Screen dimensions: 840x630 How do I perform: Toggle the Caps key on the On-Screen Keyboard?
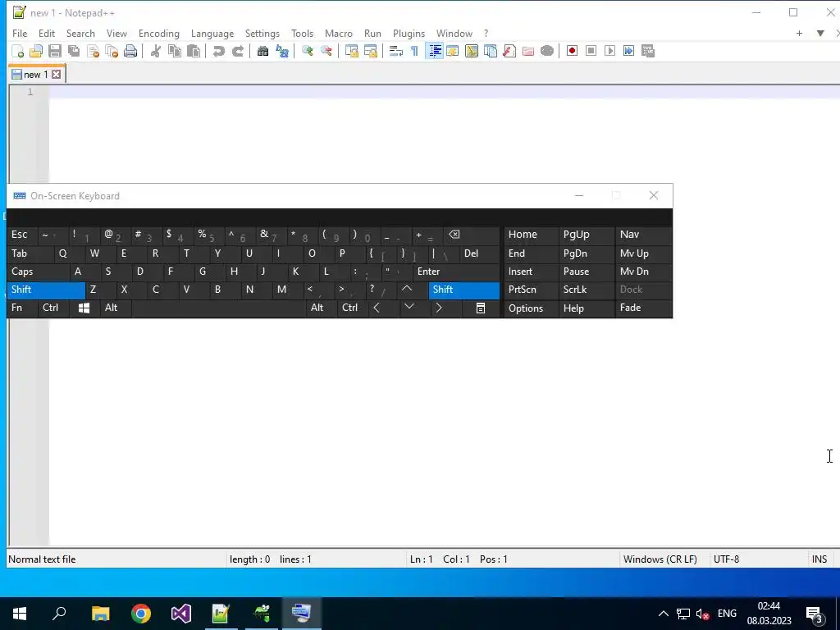[x=38, y=272]
